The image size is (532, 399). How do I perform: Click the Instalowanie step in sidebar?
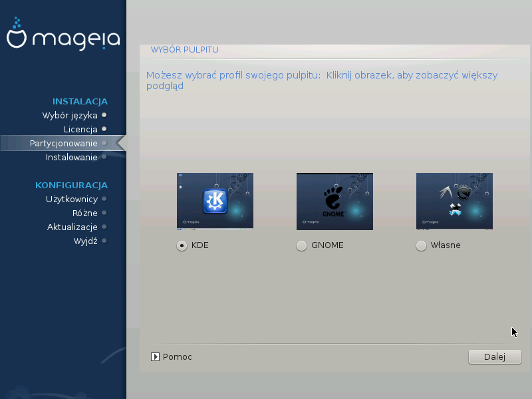pyautogui.click(x=72, y=157)
